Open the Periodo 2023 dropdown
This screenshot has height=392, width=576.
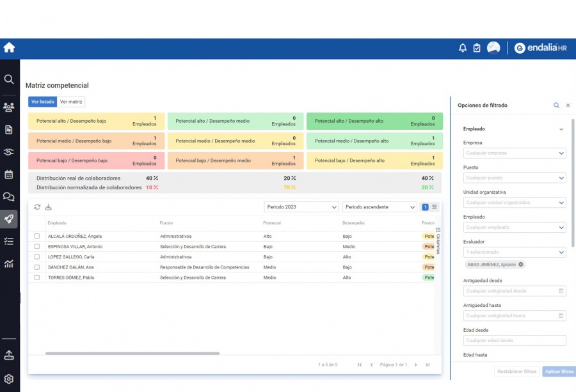tap(301, 207)
